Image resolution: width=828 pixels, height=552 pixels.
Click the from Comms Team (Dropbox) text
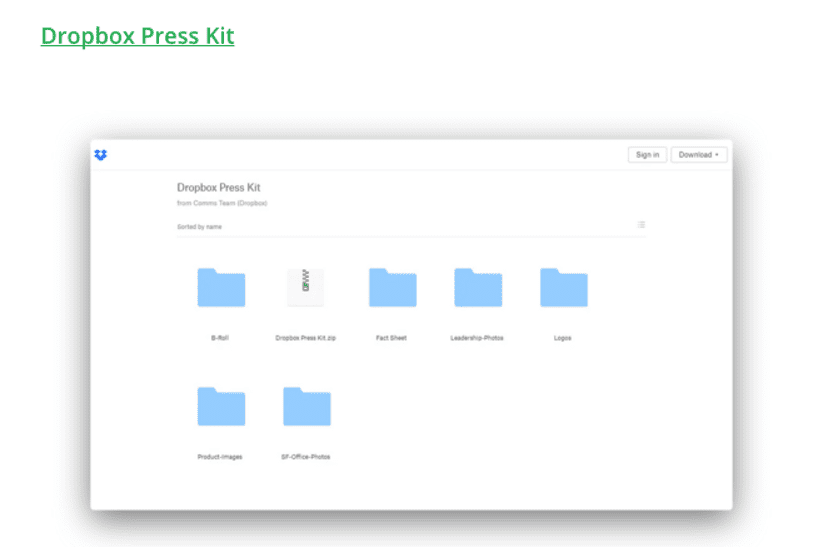222,203
